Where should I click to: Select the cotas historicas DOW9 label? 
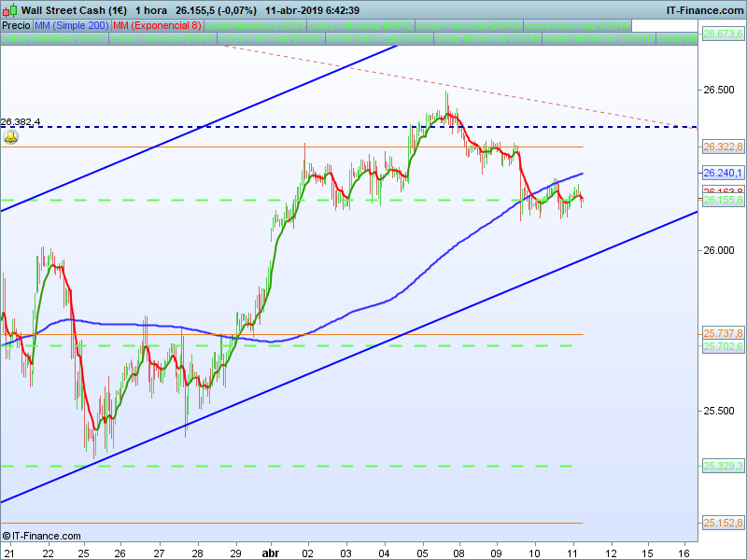pos(487,38)
